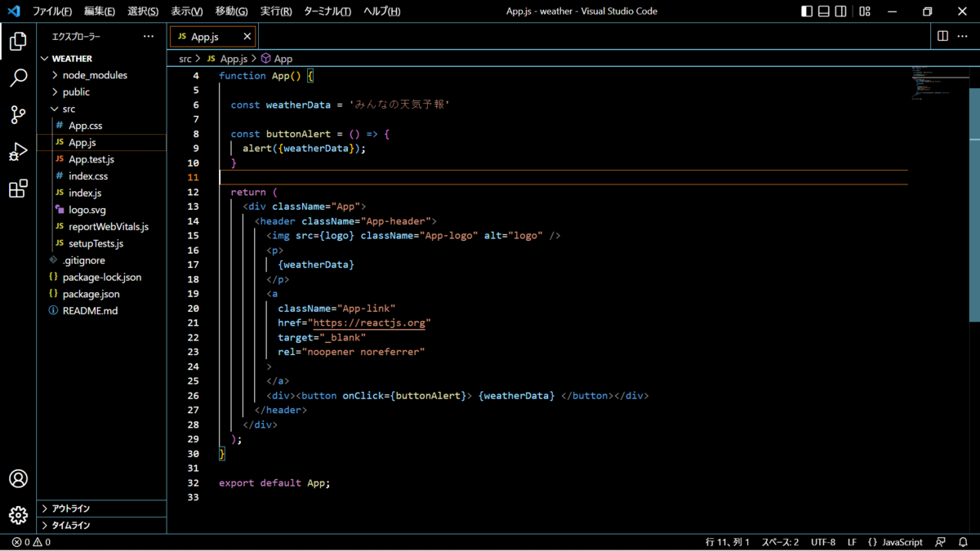Open notifications bell in status bar
This screenshot has height=551, width=980.
964,542
